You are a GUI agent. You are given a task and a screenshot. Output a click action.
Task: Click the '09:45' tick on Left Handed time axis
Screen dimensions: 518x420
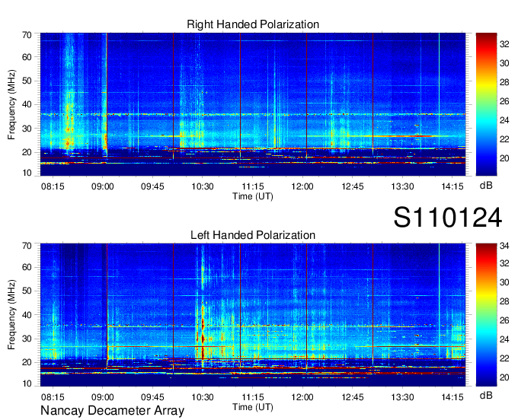pyautogui.click(x=152, y=397)
